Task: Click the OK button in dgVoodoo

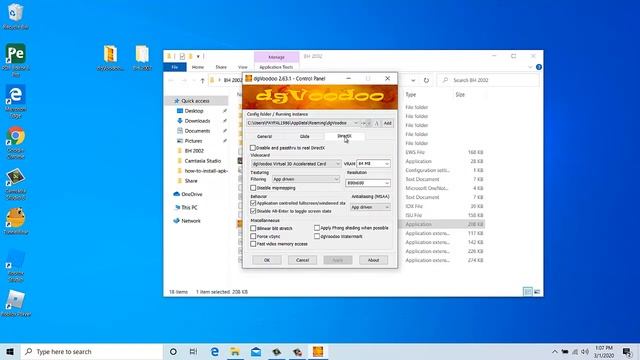Action: click(x=267, y=260)
